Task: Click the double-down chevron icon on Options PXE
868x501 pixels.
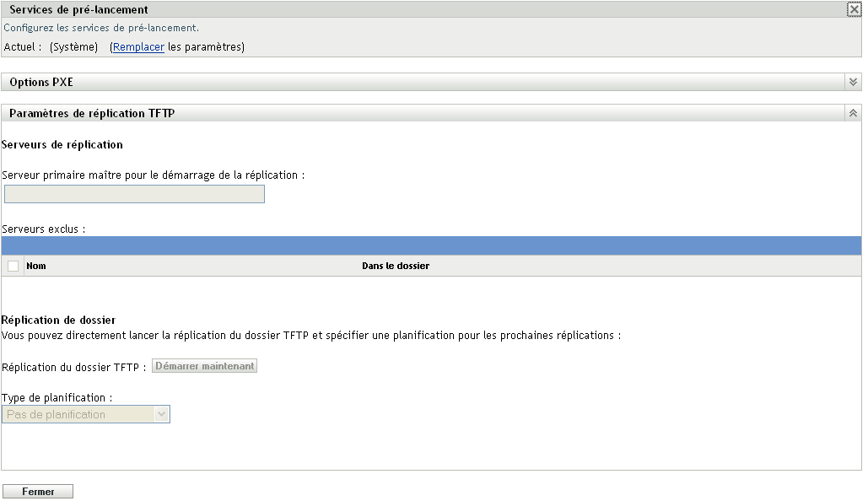Action: [x=853, y=82]
